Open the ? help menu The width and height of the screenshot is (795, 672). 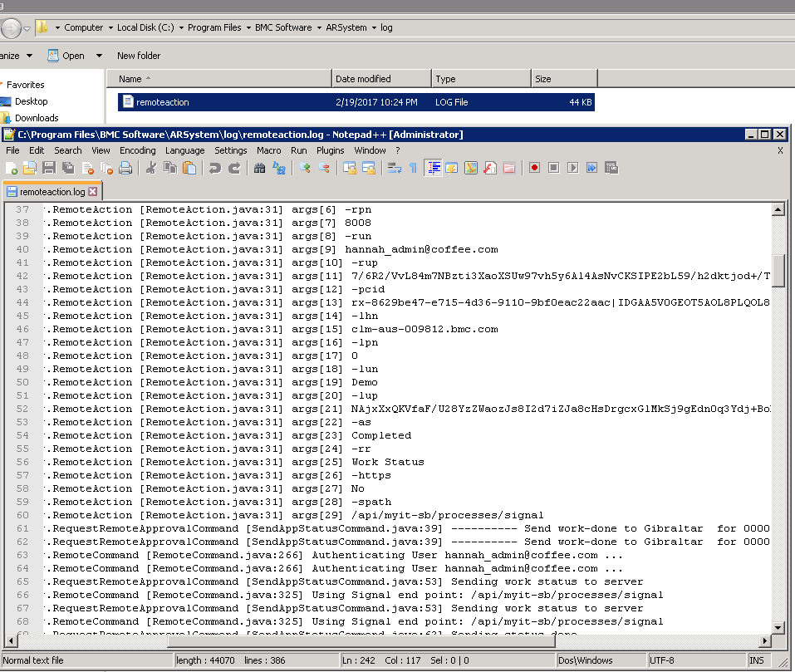[397, 150]
